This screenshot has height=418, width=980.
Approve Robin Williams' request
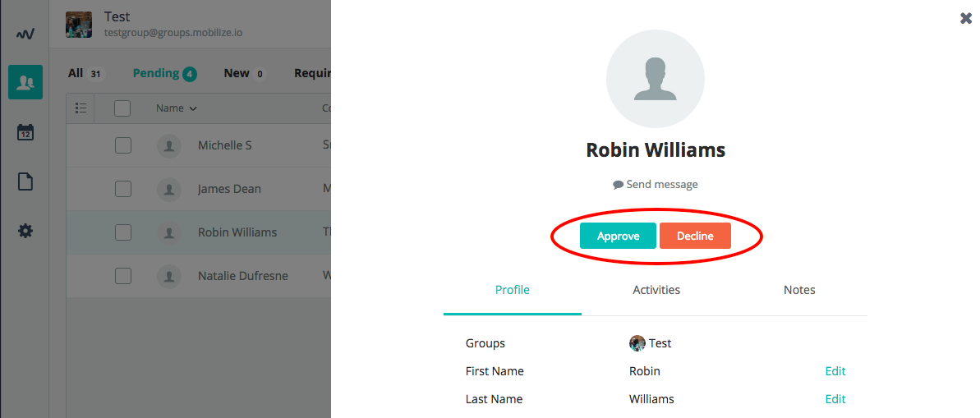pos(618,236)
